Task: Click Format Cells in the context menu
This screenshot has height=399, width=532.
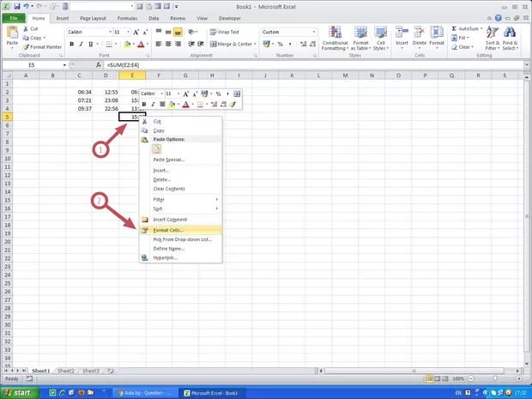Action: tap(168, 230)
